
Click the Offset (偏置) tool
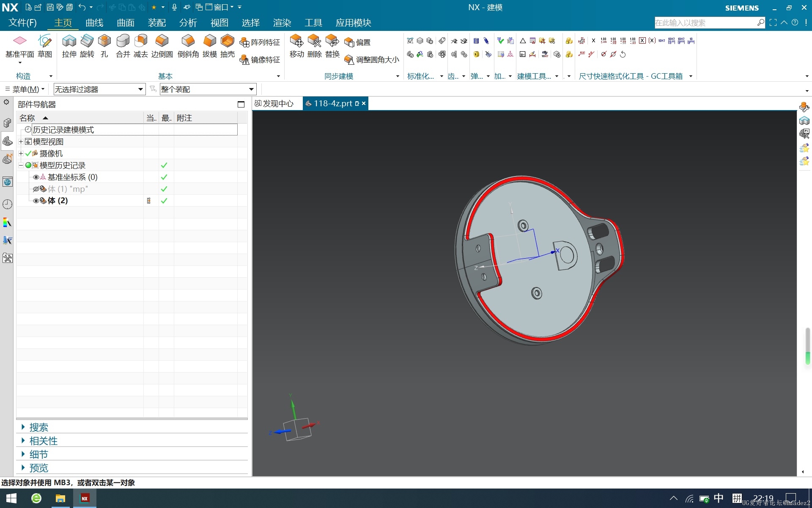(357, 42)
